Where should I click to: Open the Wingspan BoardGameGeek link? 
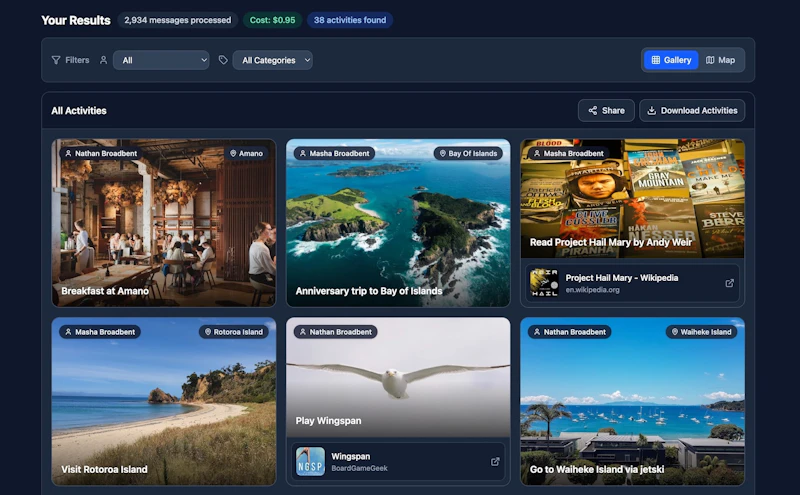tap(398, 461)
